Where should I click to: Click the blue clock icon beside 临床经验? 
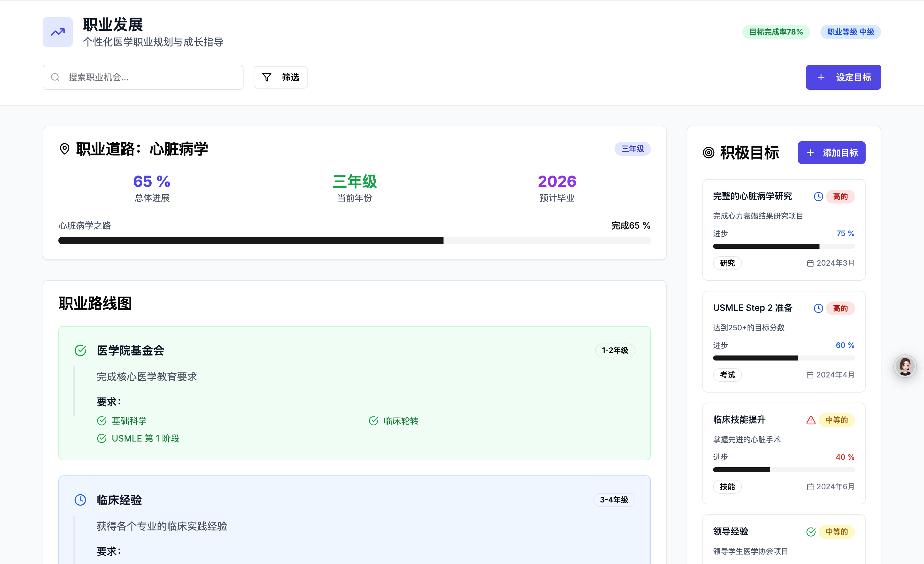(x=80, y=500)
